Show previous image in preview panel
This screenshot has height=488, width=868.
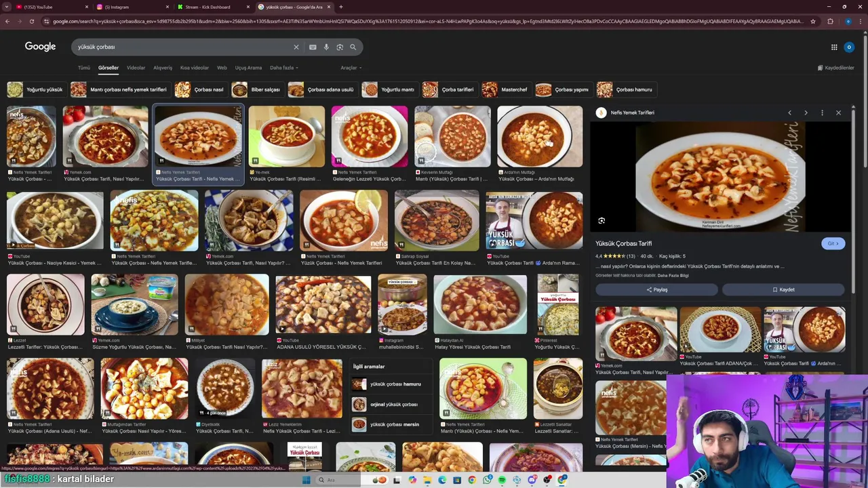pos(789,113)
